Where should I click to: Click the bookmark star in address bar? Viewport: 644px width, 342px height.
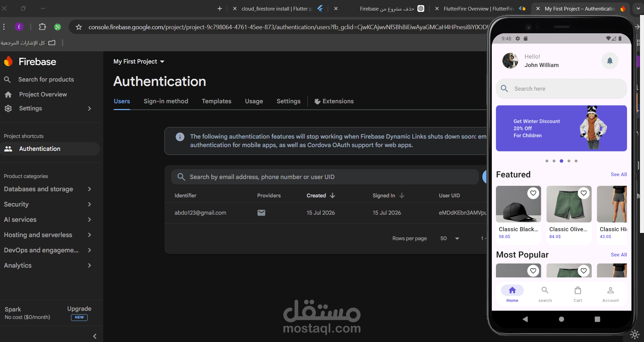click(79, 27)
